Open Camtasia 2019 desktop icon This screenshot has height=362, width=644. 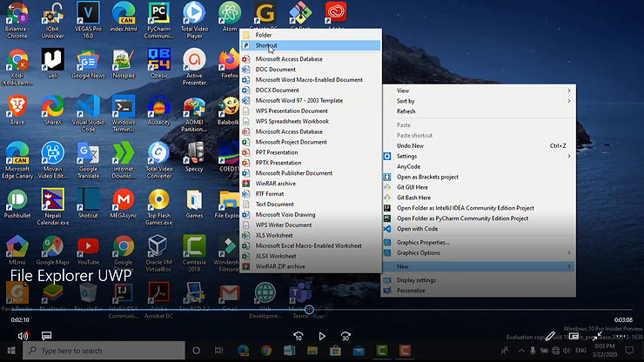[194, 253]
